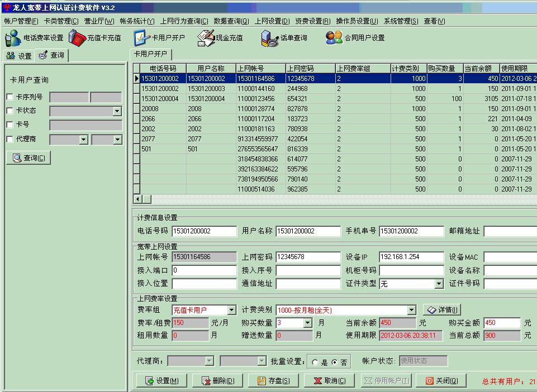Click into the 电话号码 input field
The width and height of the screenshot is (537, 392).
coord(204,231)
